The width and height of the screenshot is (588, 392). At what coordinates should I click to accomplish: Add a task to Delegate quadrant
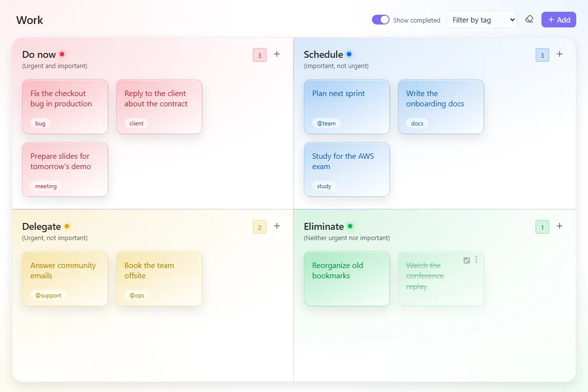click(277, 226)
